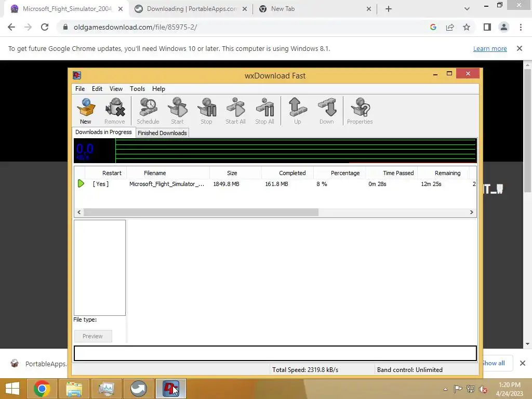Viewport: 532px width, 399px height.
Task: Click the New download toolbar icon
Action: coord(86,111)
